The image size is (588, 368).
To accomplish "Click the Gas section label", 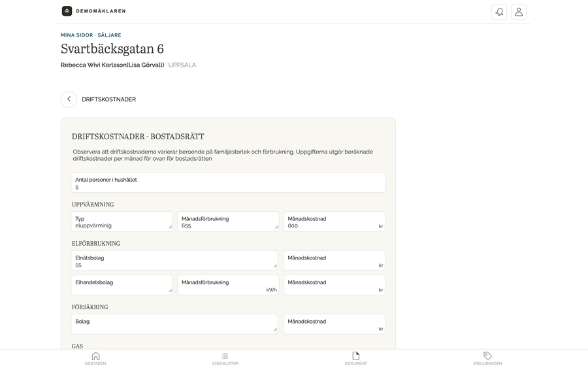I will [x=77, y=346].
